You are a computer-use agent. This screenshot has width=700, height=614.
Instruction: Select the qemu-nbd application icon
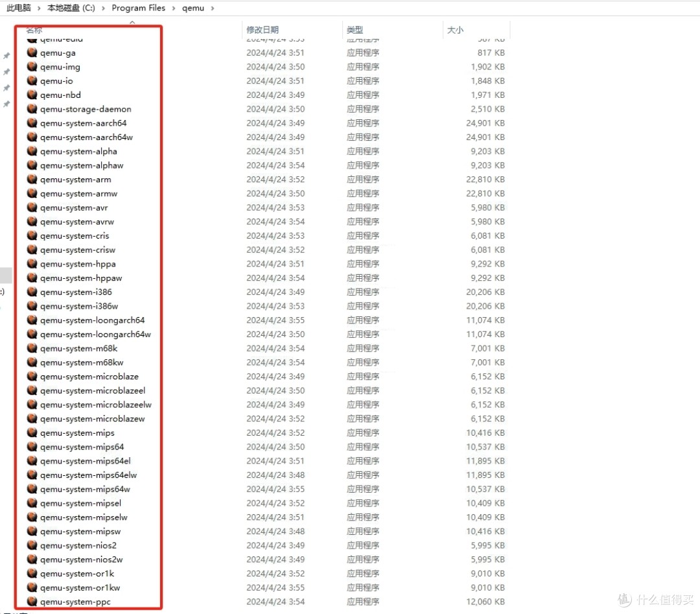(x=32, y=95)
